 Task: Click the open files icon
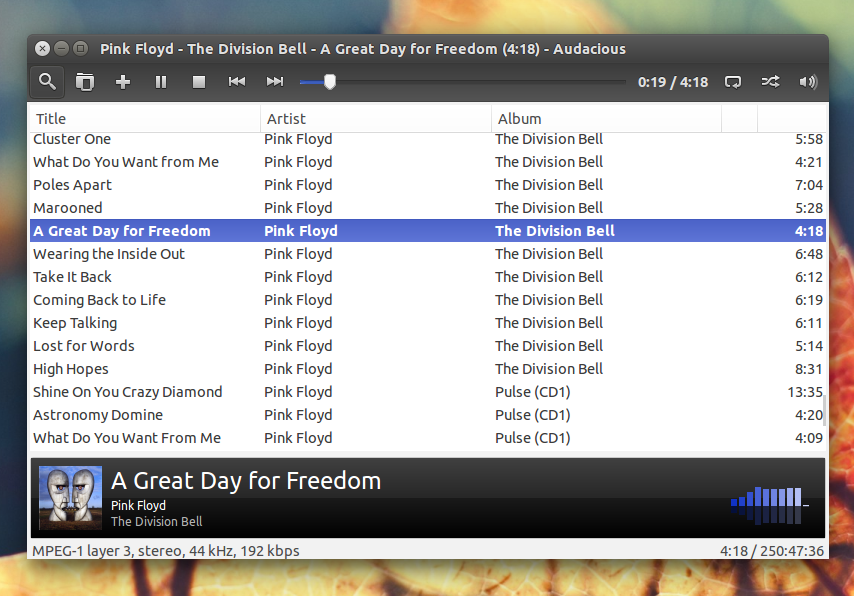85,82
